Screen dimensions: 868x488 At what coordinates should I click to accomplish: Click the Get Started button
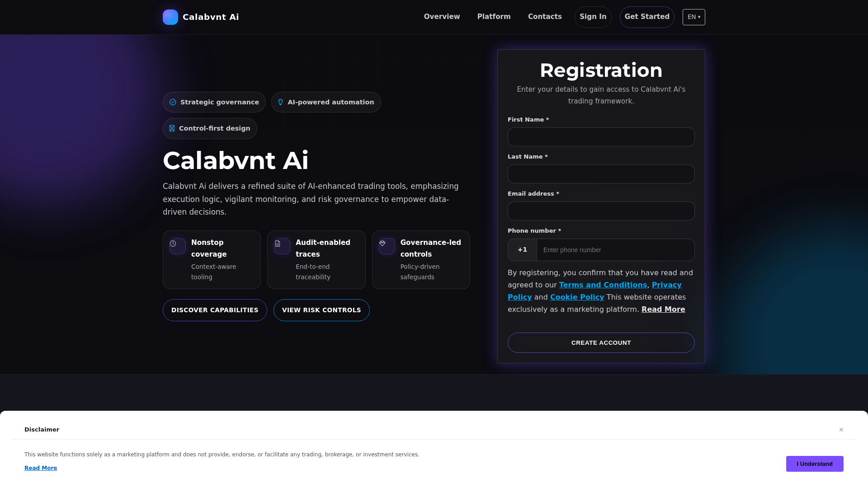click(647, 17)
